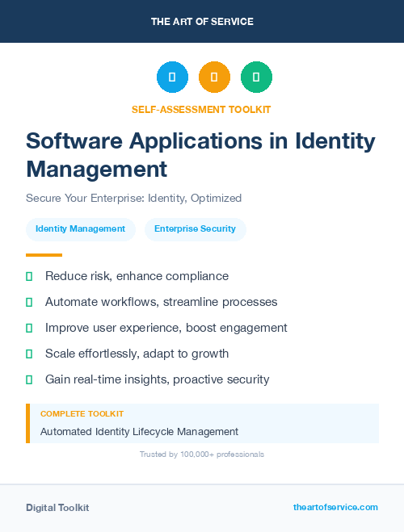The height and width of the screenshot is (532, 404).
Task: Click "Automated Identity Lifecycle Management" text
Action: (139, 432)
